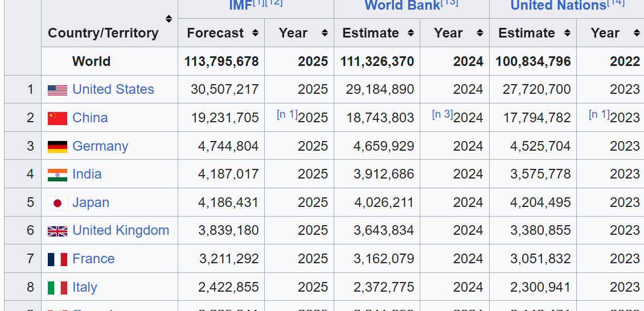The height and width of the screenshot is (311, 644).
Task: Select rank number 8 cell
Action: pos(23,287)
